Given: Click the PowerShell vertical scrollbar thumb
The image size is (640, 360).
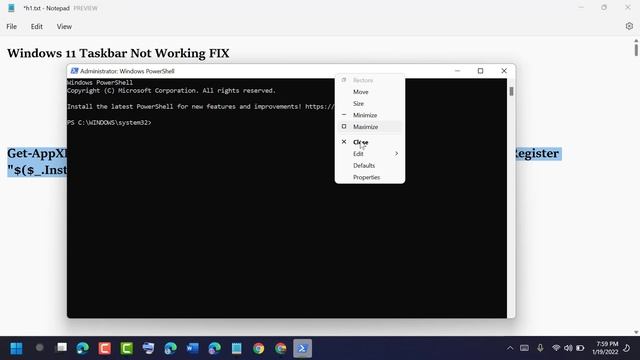Looking at the screenshot, I should 511,91.
